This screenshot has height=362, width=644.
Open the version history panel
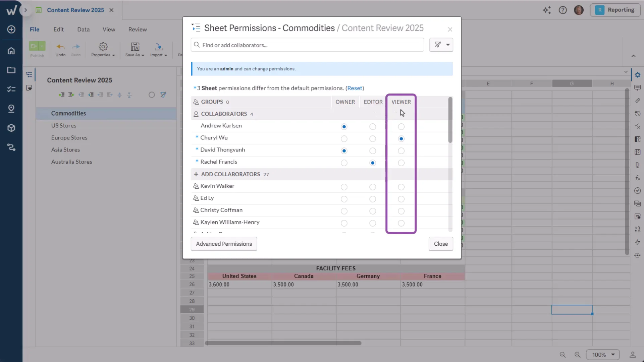click(x=638, y=114)
